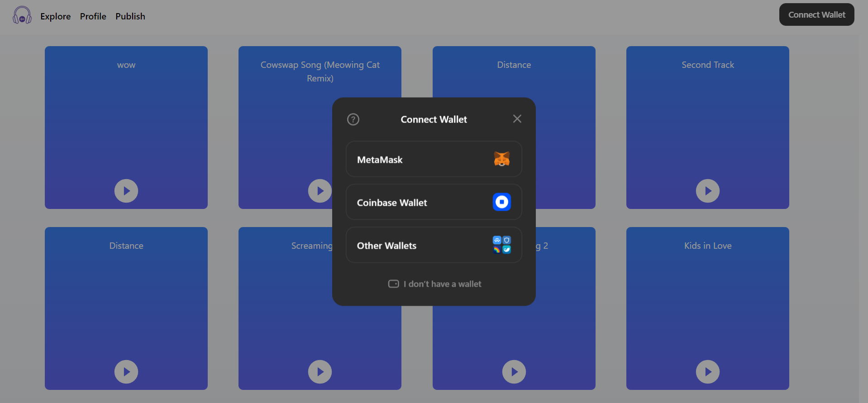The image size is (868, 403).
Task: Play the Screaming track
Action: pos(320,372)
